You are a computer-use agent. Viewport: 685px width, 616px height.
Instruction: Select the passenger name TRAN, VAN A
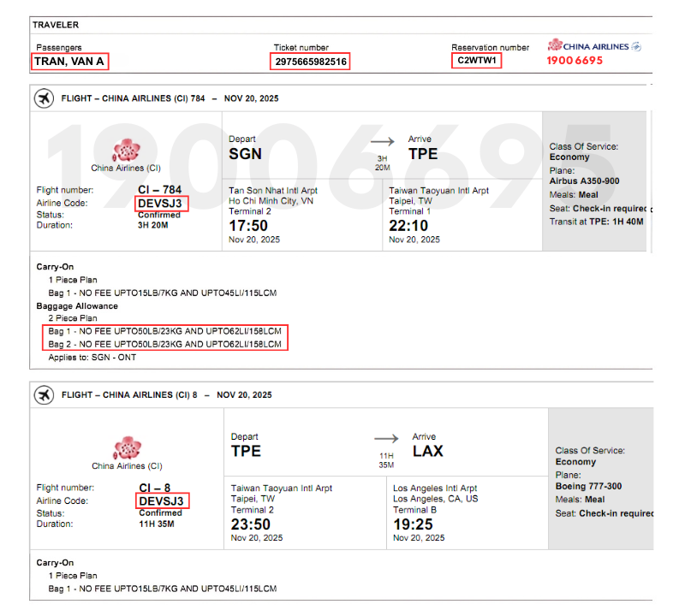(70, 62)
